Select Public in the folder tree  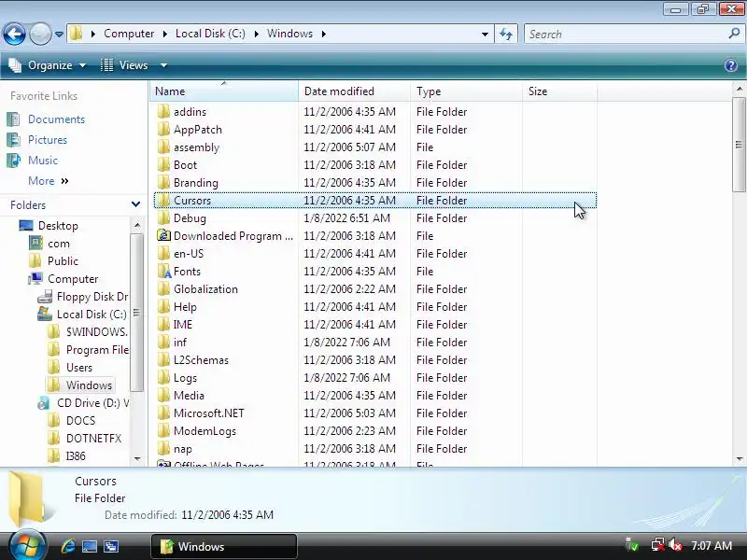click(x=63, y=261)
